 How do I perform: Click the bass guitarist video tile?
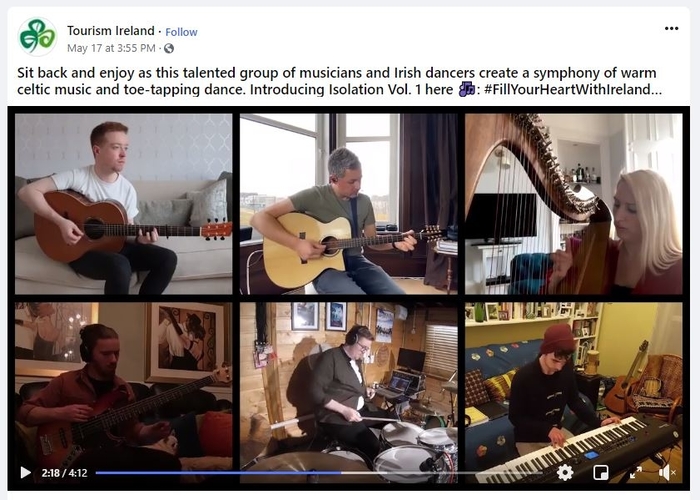coord(124,392)
